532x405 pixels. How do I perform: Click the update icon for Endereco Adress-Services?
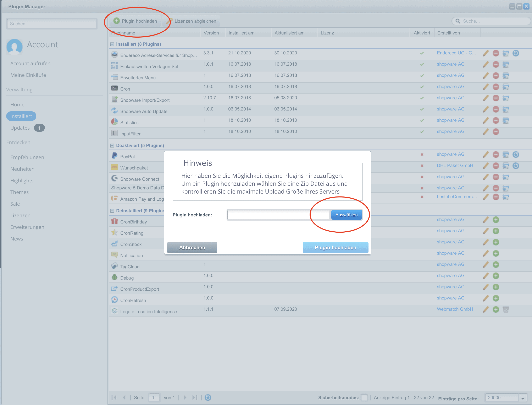tap(516, 53)
